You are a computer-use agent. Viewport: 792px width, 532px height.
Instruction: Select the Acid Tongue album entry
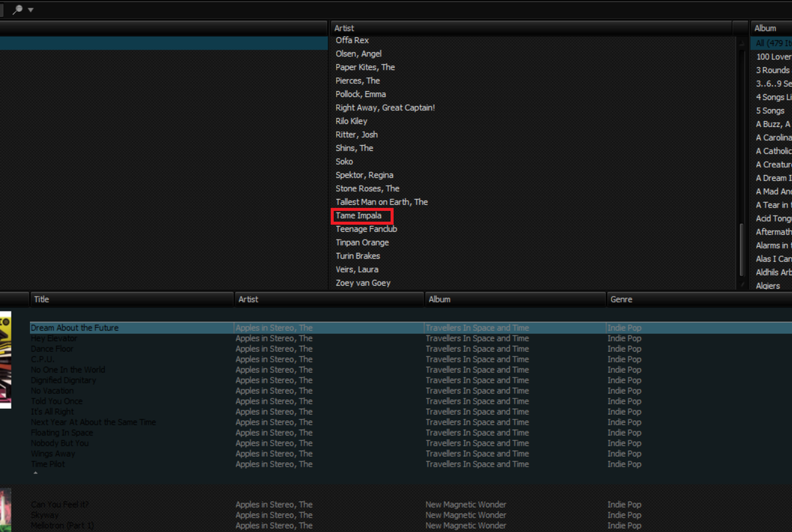(x=774, y=218)
